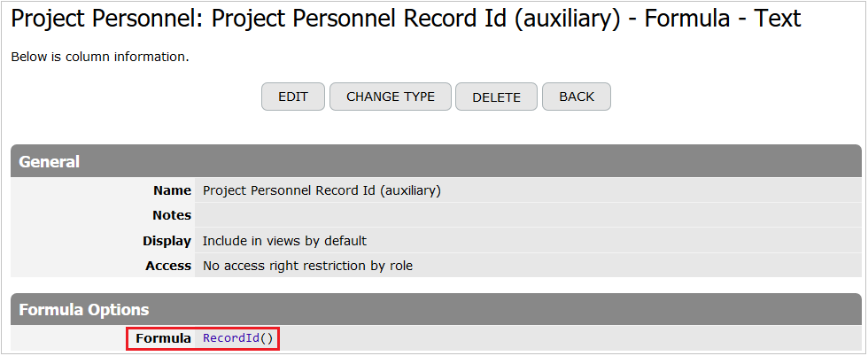The width and height of the screenshot is (868, 356).
Task: Click the EDIT button
Action: (x=293, y=97)
